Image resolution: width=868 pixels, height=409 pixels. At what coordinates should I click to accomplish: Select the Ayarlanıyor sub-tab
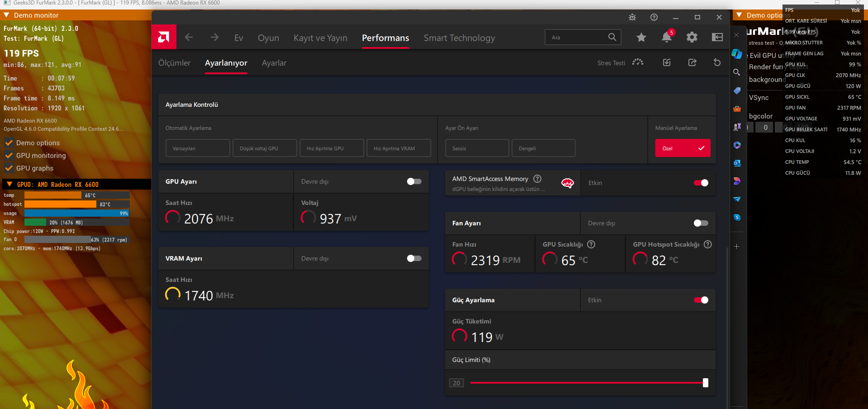[226, 63]
